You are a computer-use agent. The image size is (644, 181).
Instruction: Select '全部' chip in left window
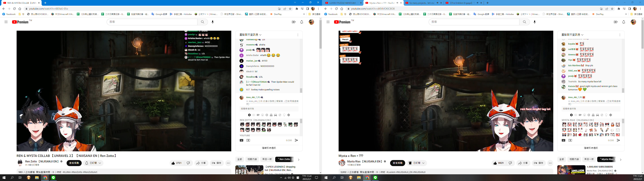point(239,159)
